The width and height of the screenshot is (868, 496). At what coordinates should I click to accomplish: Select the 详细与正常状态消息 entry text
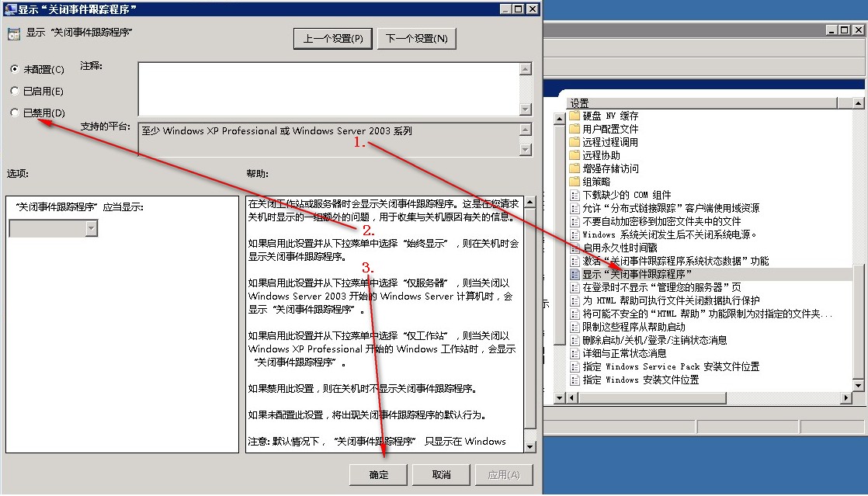click(x=624, y=353)
